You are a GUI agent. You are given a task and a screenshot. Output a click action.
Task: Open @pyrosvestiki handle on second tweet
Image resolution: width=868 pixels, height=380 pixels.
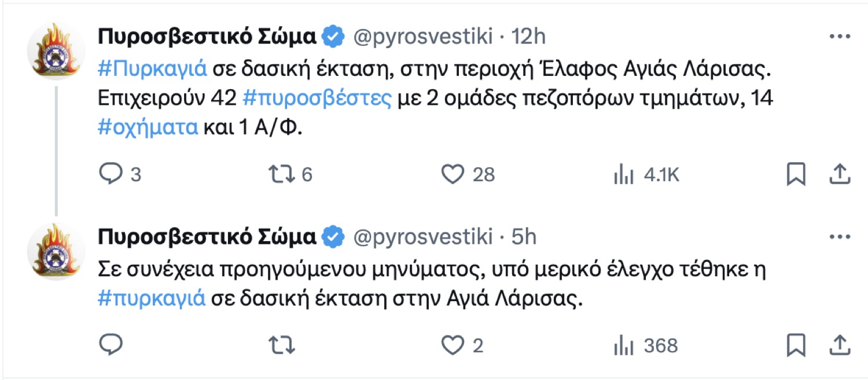pos(422,237)
